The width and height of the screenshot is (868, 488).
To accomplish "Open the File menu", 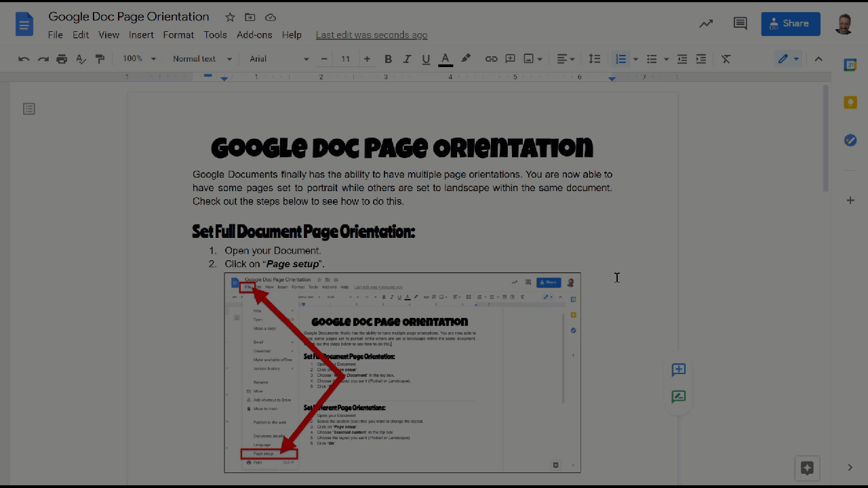I will pyautogui.click(x=55, y=35).
